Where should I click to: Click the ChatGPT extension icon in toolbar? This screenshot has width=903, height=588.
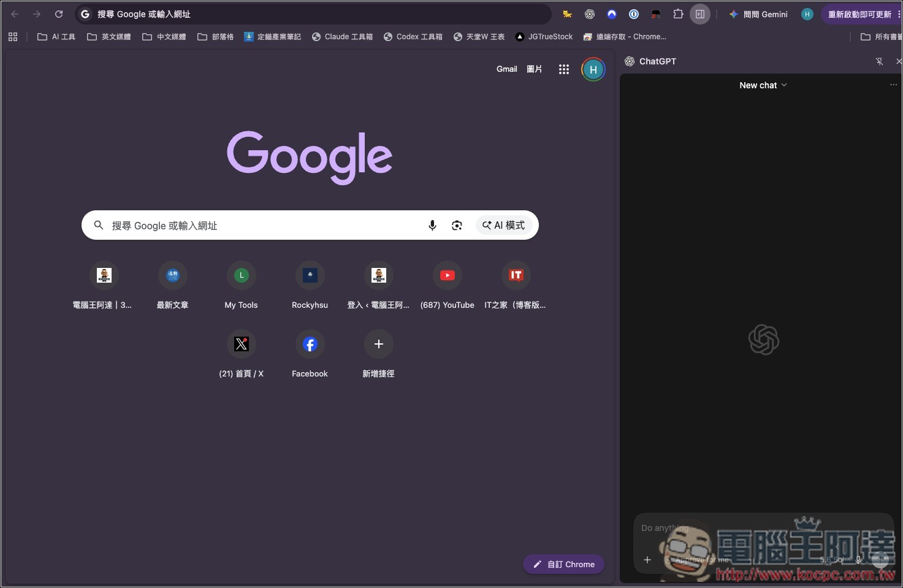tap(590, 14)
